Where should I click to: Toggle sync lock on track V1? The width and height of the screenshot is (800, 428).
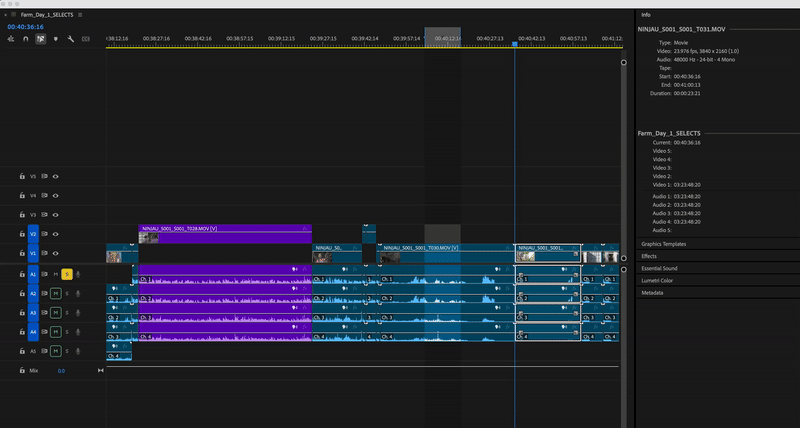point(45,253)
